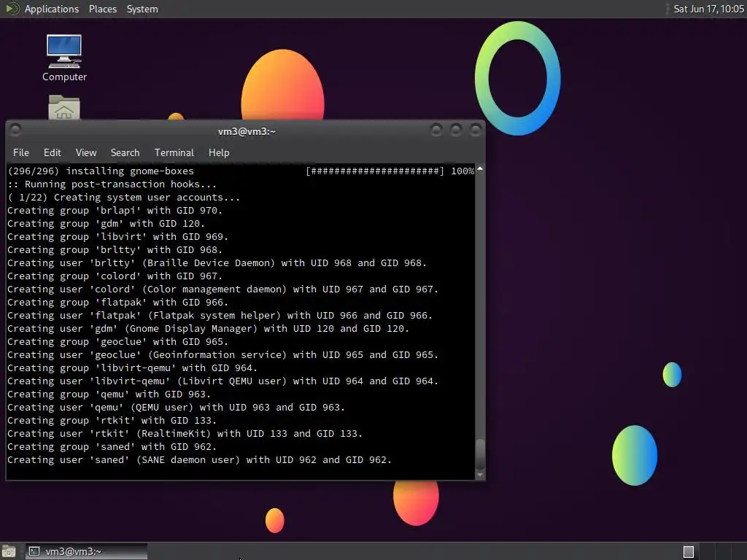747x560 pixels.
Task: Click the terminal scrollbar thumb
Action: click(x=480, y=454)
